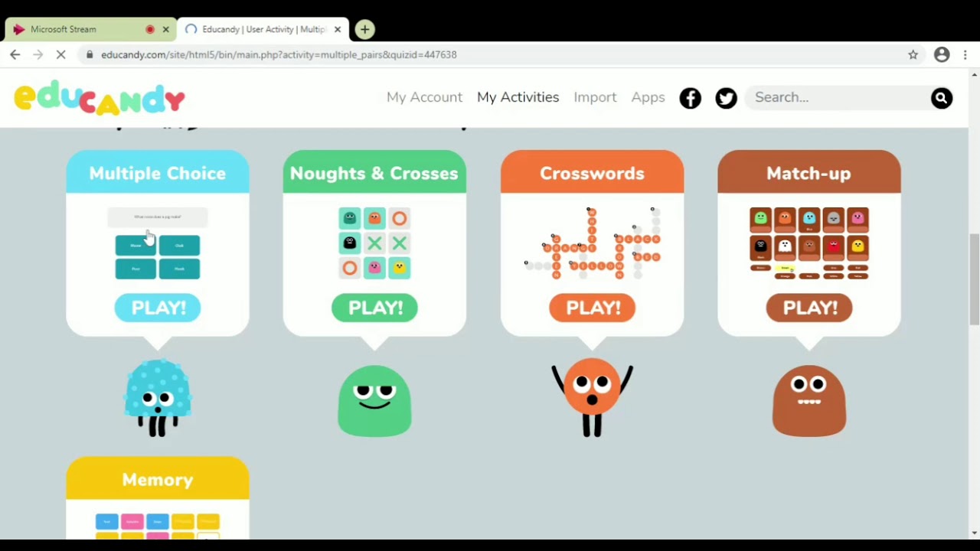
Task: Play the Noughts & Crosses game
Action: tap(374, 308)
